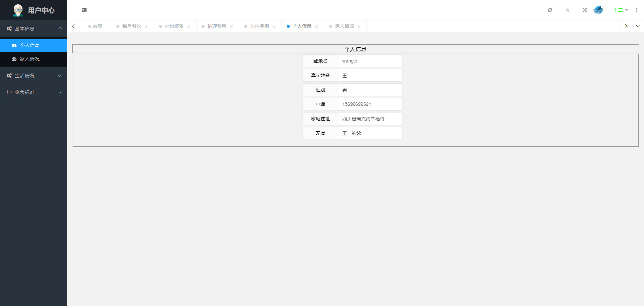Click the 个人信息 panel heading
Image resolution: width=644 pixels, height=306 pixels.
[x=356, y=49]
